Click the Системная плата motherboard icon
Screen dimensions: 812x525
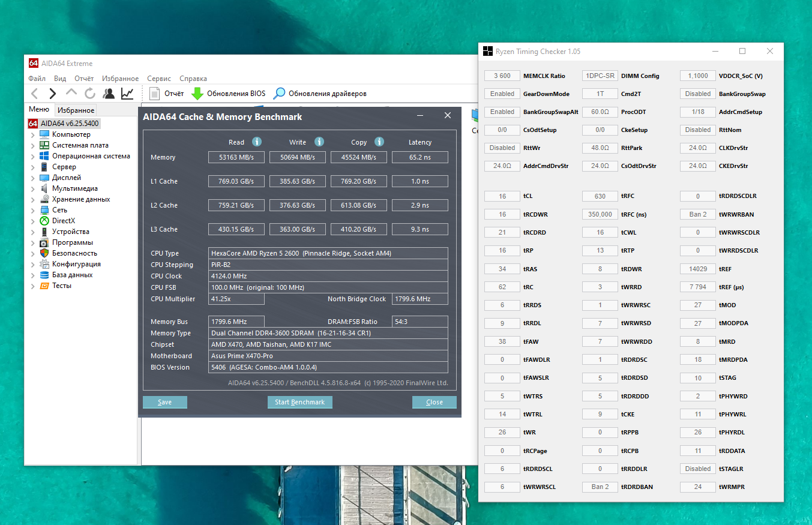point(44,145)
